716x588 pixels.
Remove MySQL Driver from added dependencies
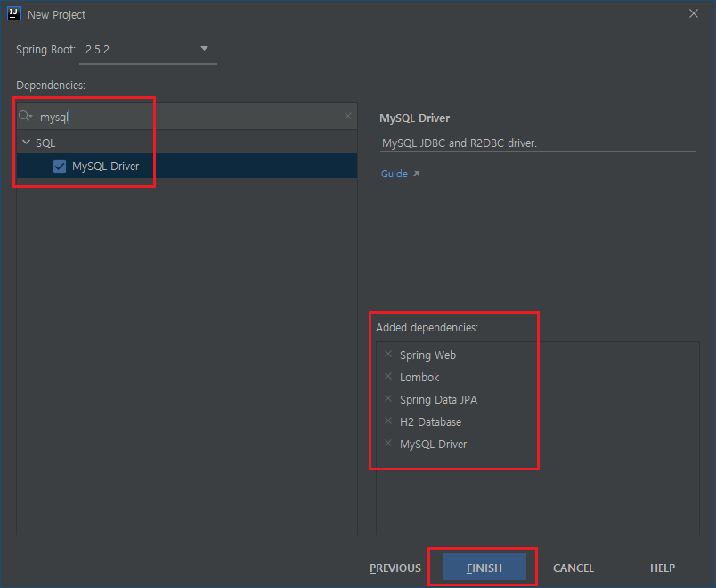(x=388, y=443)
